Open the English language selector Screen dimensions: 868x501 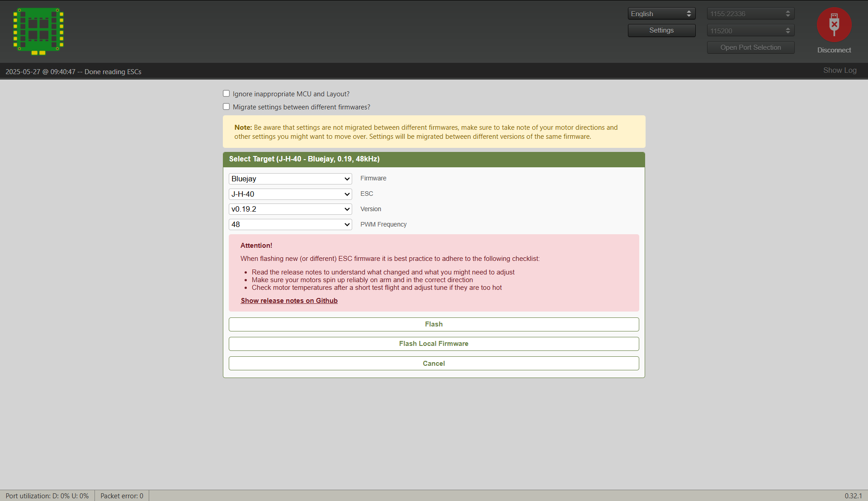click(661, 14)
